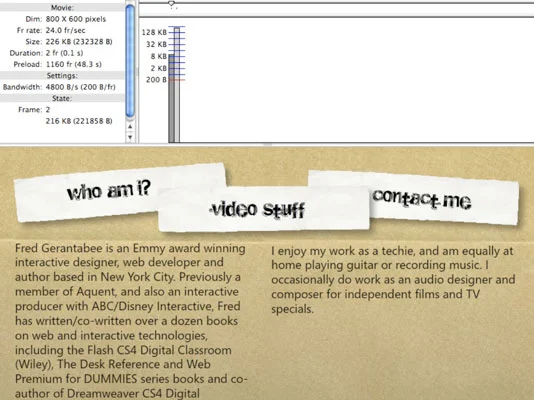Image resolution: width=534 pixels, height=400 pixels.
Task: Click the 128 KB graph scale label
Action: (x=154, y=32)
